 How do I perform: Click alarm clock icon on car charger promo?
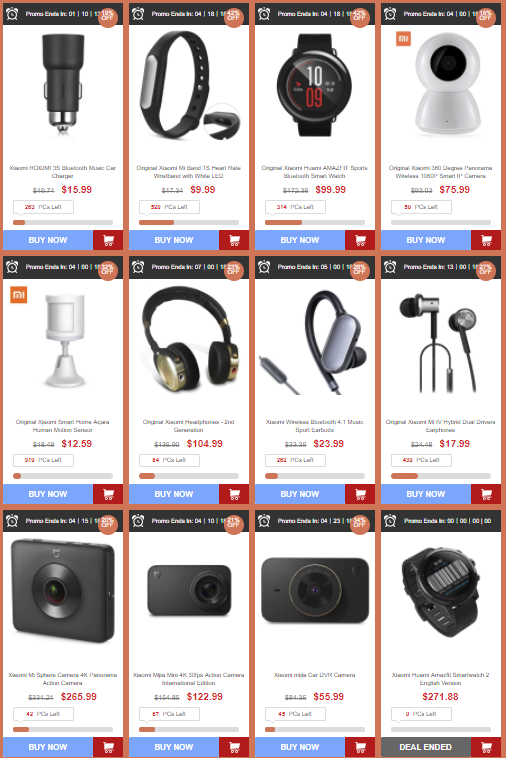point(12,14)
